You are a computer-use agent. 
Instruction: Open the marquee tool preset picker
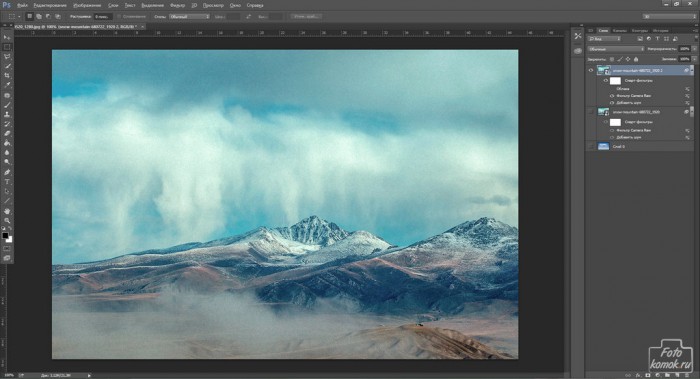14,17
